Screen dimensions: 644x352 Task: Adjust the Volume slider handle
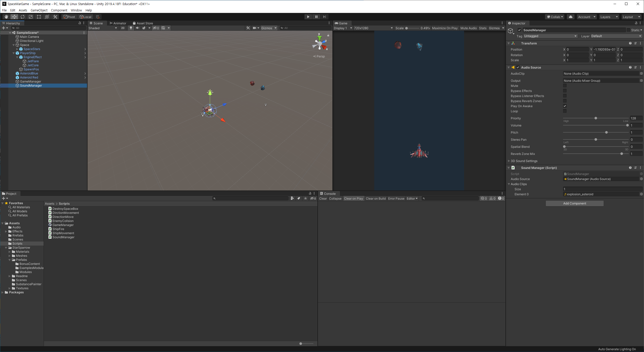click(x=627, y=125)
